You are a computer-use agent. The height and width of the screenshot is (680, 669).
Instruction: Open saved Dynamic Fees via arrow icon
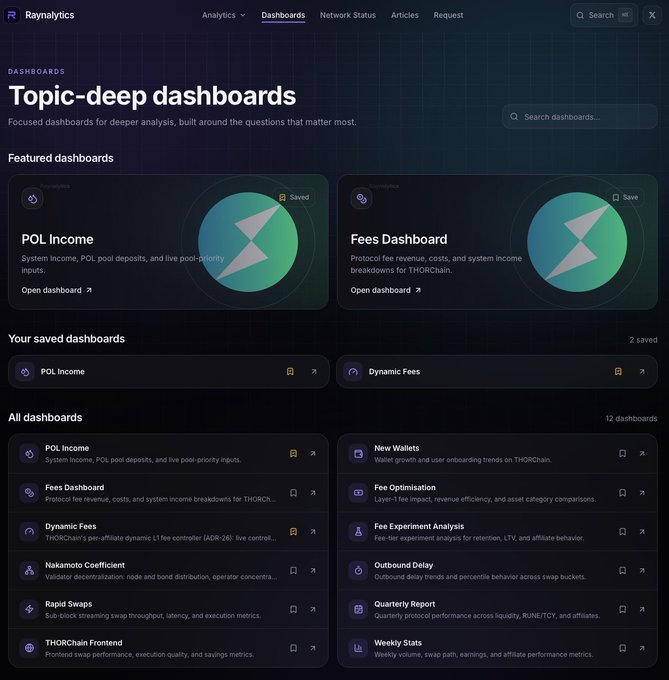[x=642, y=372]
